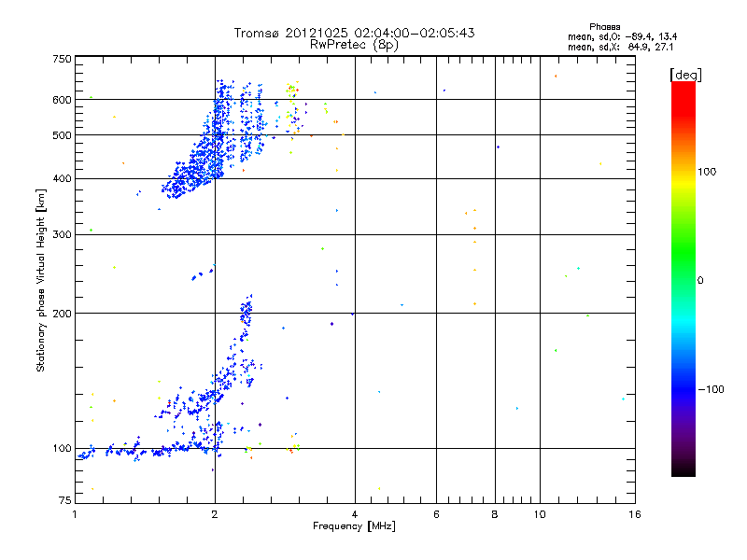Screen dimensions: 747x560
Task: Click the x-axis tick label '4'
Action: pos(355,514)
